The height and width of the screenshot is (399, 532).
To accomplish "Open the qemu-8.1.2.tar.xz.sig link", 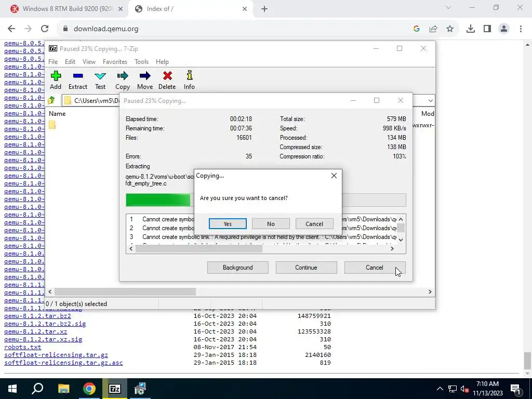I will point(43,339).
